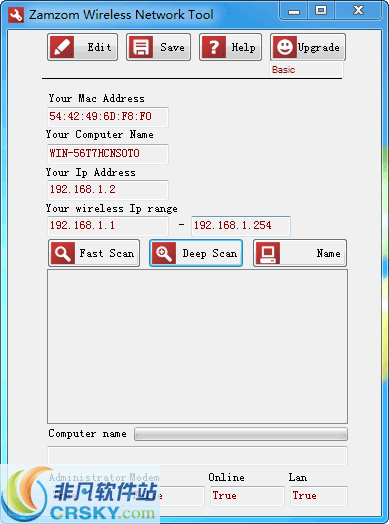The image size is (389, 524).
Task: Click the 'Your Ip Address' label
Action: [x=91, y=172]
